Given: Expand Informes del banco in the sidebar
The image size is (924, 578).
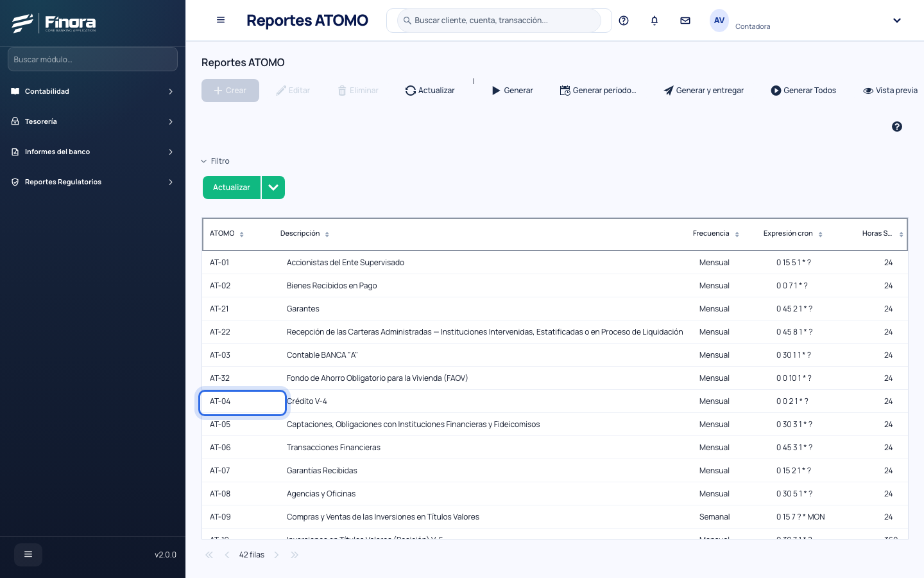Looking at the screenshot, I should 92,152.
